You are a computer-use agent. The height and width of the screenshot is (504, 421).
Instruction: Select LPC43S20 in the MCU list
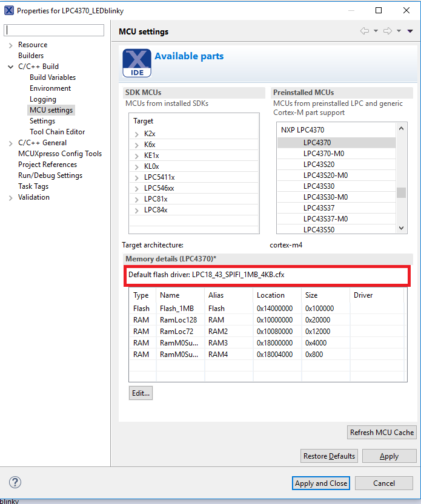tap(336, 165)
